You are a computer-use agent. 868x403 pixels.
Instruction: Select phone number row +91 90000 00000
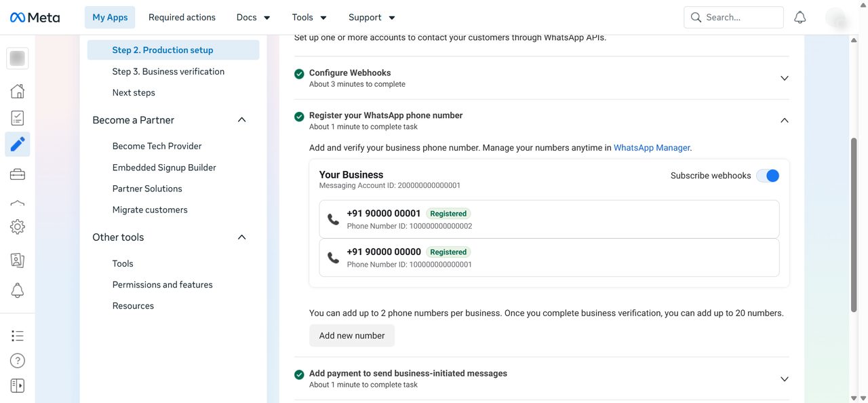click(549, 258)
